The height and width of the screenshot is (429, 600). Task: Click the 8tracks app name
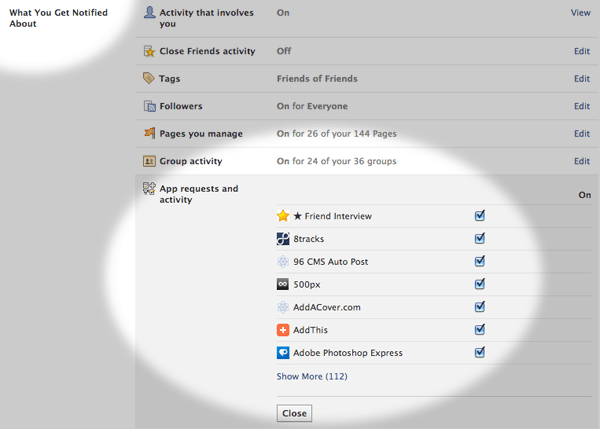[308, 239]
